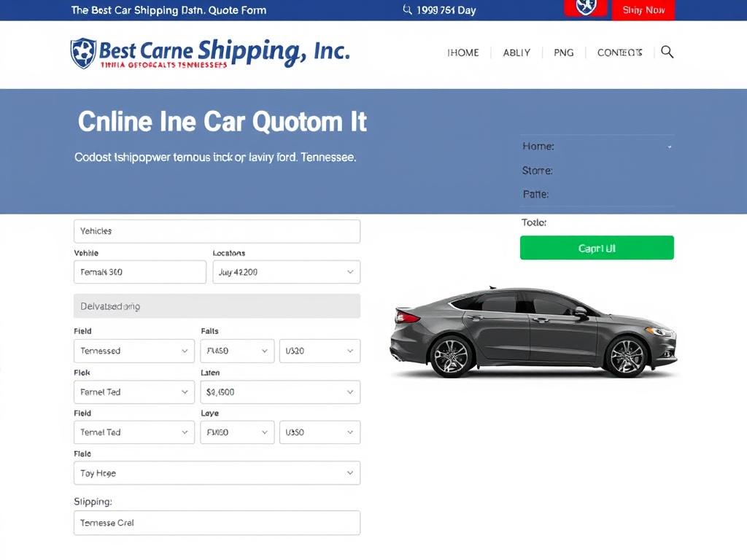Open the F1450 Falls dropdown
This screenshot has width=747, height=560.
[236, 351]
